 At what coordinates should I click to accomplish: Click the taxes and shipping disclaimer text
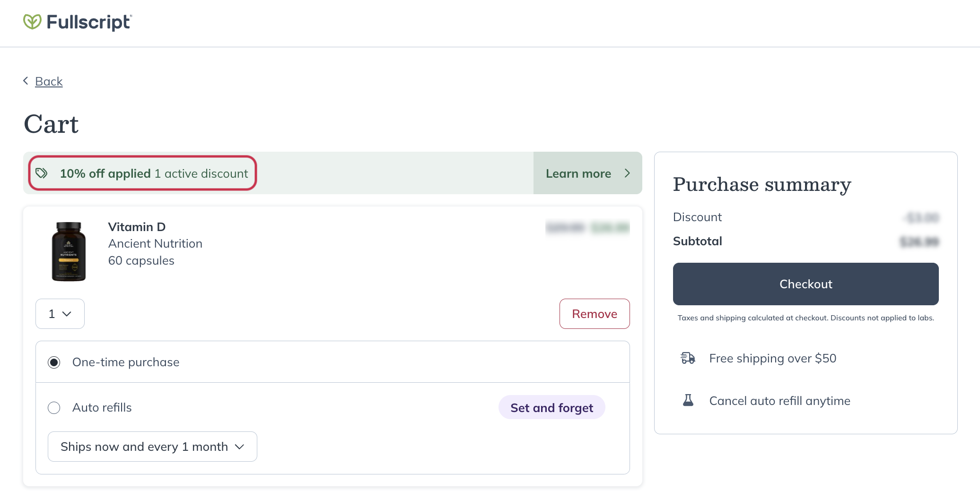(805, 318)
